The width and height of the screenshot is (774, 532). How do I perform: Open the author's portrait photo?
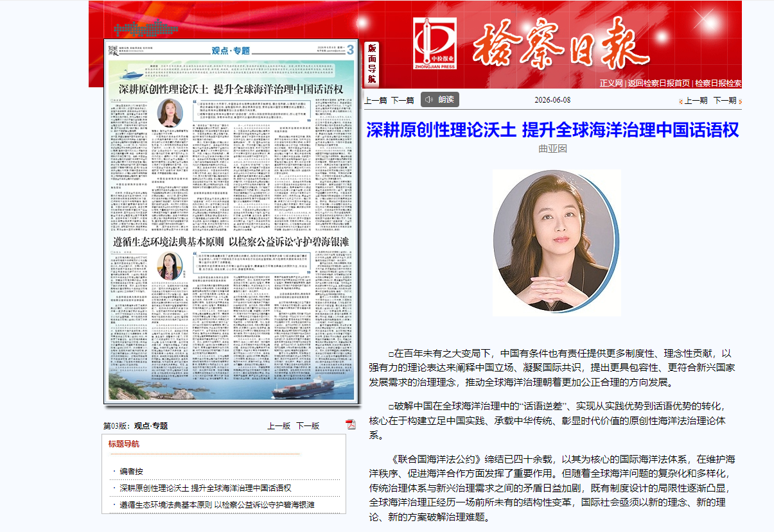[556, 243]
